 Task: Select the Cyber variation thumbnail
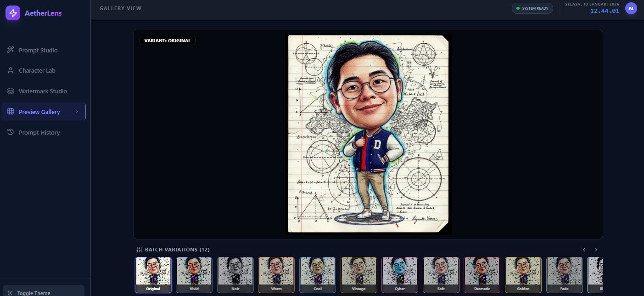click(400, 275)
